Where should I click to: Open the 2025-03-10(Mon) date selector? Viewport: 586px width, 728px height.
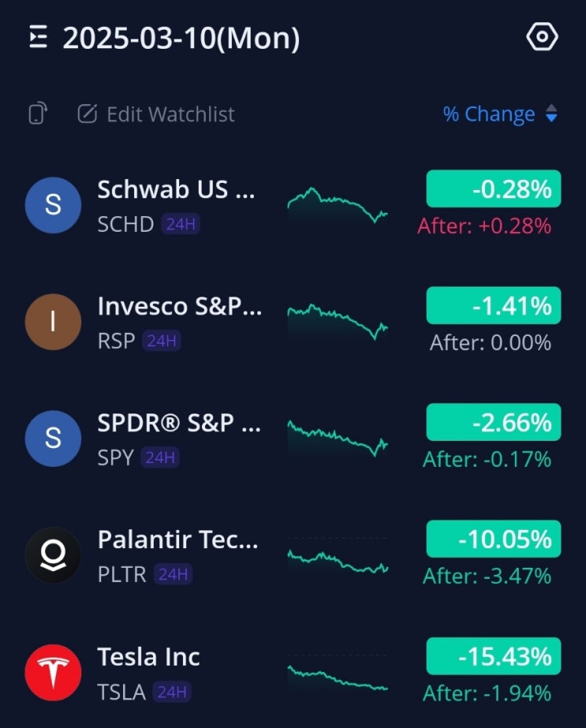(x=181, y=38)
